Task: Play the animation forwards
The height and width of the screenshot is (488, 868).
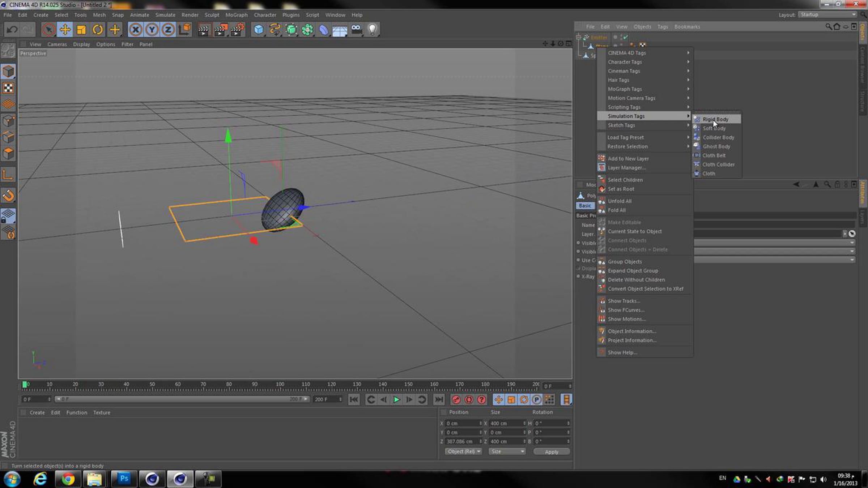Action: [396, 399]
